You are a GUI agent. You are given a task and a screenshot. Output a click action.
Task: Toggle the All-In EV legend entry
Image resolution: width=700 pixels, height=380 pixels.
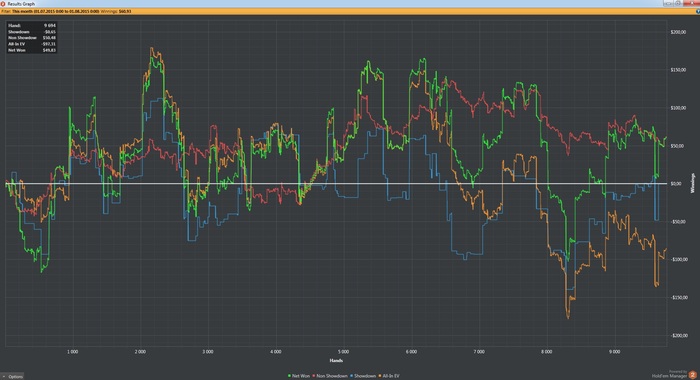click(x=389, y=376)
